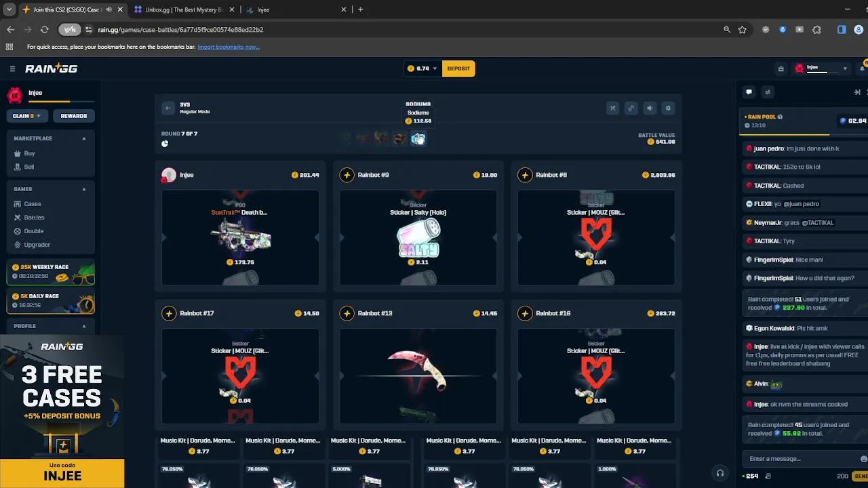Screen dimensions: 868x488
Task: Click Rainbot #9's Sticker Salty Holo card
Action: [418, 238]
